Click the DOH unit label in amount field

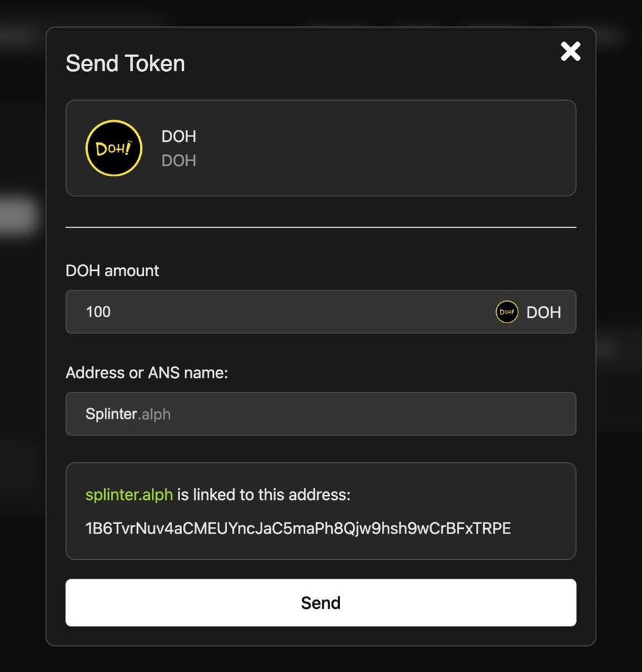pyautogui.click(x=543, y=312)
